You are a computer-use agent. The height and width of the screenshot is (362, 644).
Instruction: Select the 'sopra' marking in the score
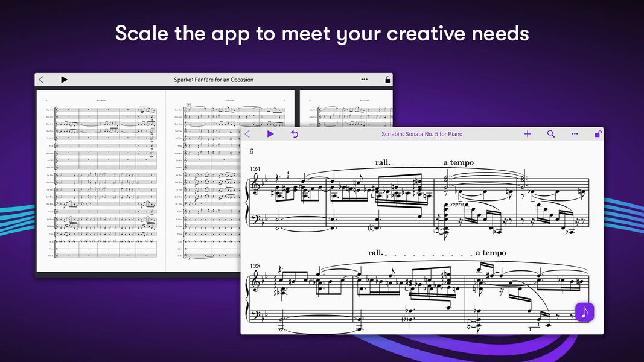tap(457, 203)
